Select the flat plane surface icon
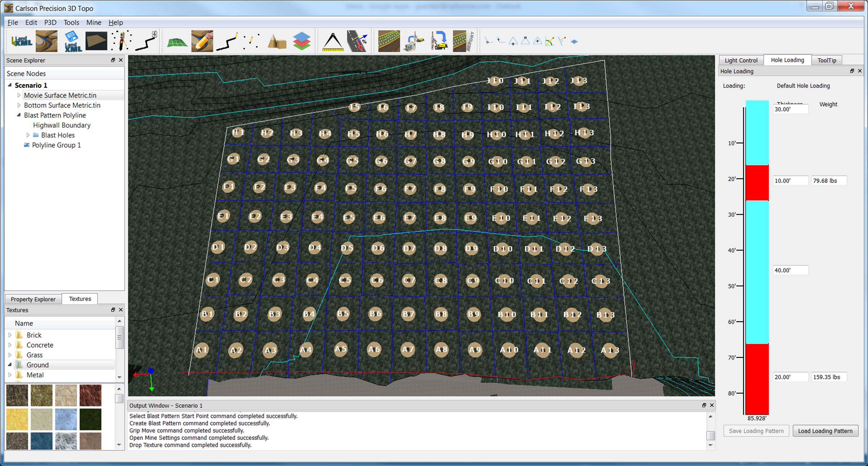The height and width of the screenshot is (466, 868). click(x=96, y=41)
